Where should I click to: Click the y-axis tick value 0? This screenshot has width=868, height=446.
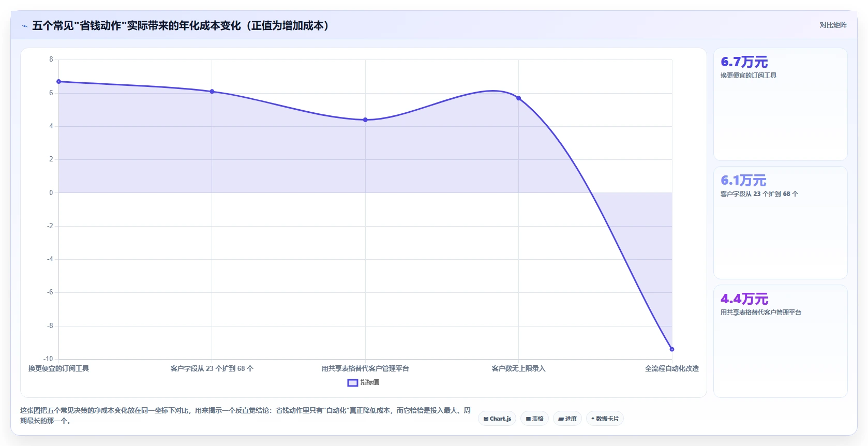coord(51,192)
